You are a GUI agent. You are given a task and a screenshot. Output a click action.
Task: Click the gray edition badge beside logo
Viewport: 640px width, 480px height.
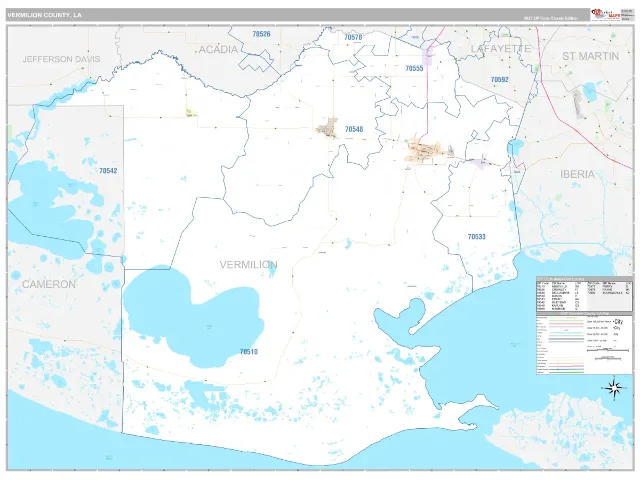pyautogui.click(x=626, y=15)
